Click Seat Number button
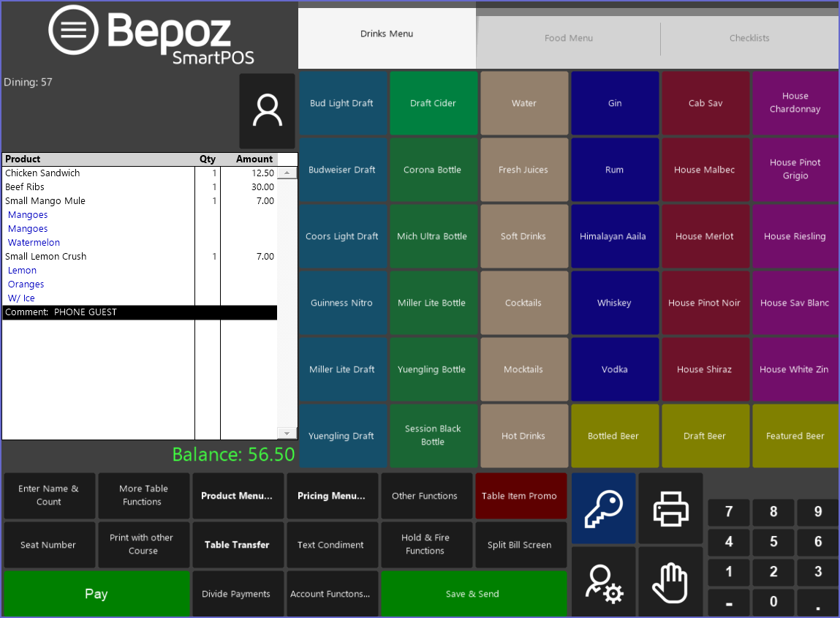Viewport: 840px width, 618px height. point(49,545)
